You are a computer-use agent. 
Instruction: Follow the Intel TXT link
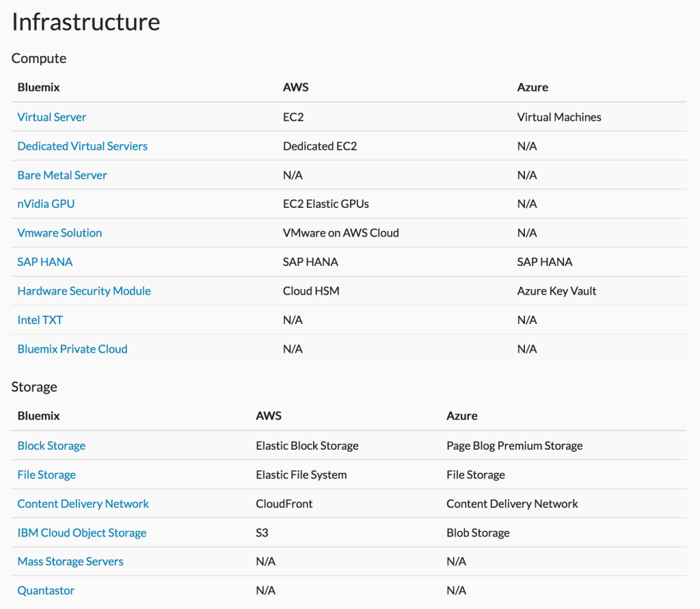pos(40,320)
